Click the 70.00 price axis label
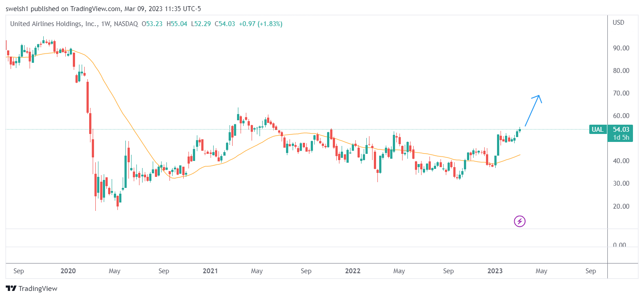This screenshot has height=298, width=644. point(621,93)
